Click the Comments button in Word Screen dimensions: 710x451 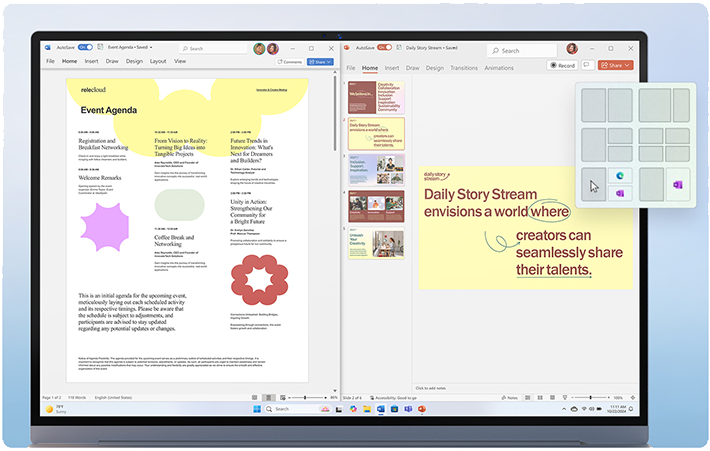coord(290,62)
